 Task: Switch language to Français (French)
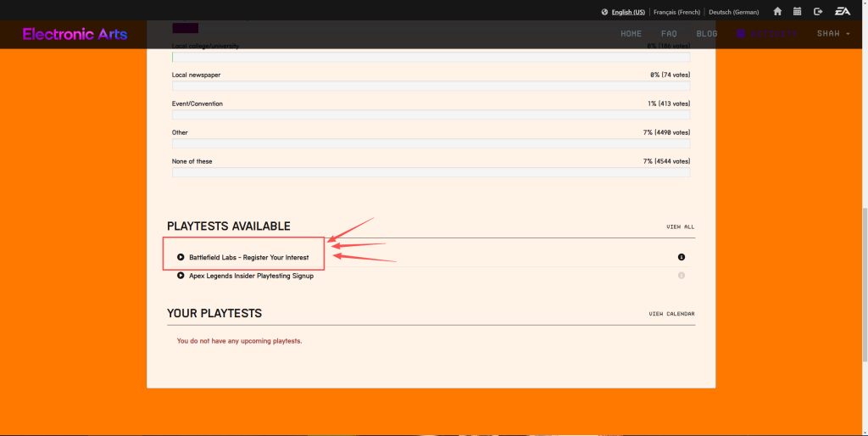point(676,12)
